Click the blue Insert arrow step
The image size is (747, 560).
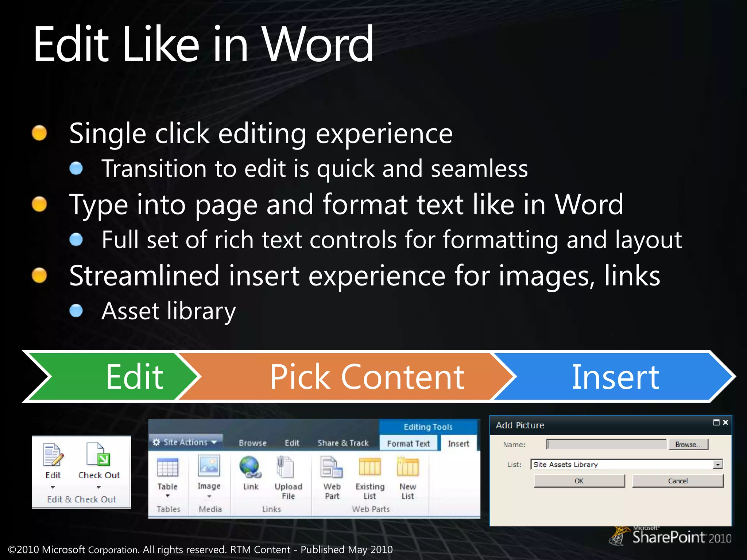[x=615, y=376]
